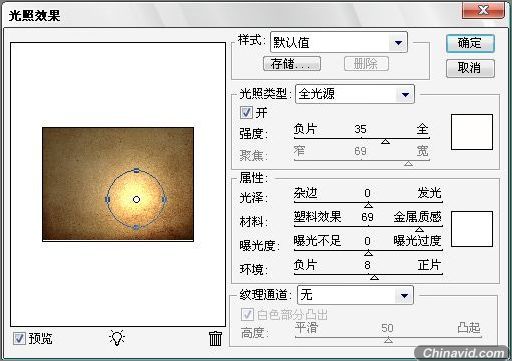
Task: Click the 曝光过度 label
Action: [x=417, y=241]
